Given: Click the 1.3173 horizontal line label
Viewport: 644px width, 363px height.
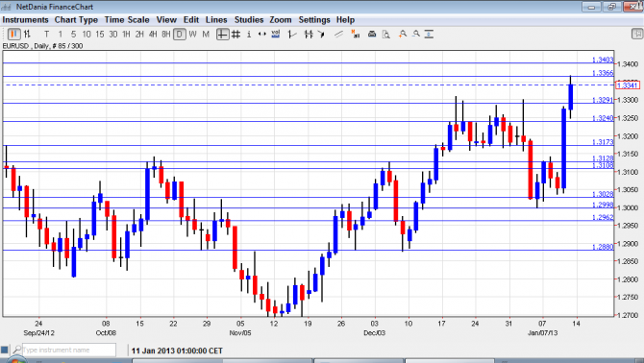Looking at the screenshot, I should (603, 142).
